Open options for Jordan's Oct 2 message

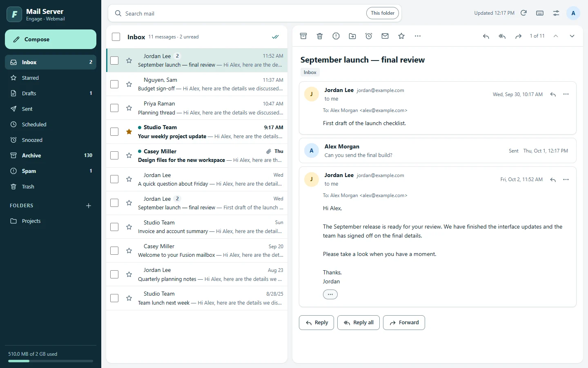click(x=566, y=180)
